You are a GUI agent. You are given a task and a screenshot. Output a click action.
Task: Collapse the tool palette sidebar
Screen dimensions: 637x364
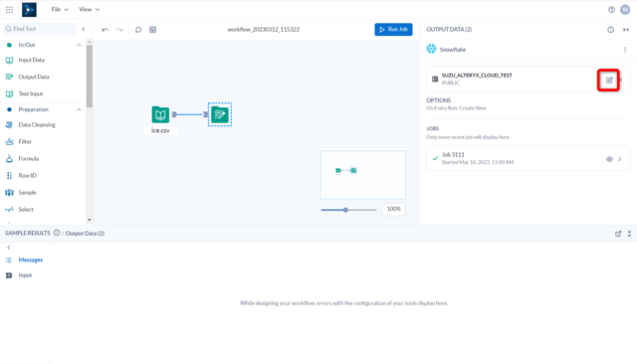click(x=84, y=29)
